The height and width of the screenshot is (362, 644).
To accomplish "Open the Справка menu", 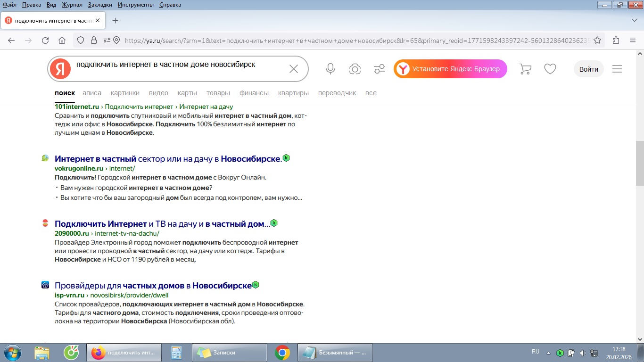I will point(170,5).
